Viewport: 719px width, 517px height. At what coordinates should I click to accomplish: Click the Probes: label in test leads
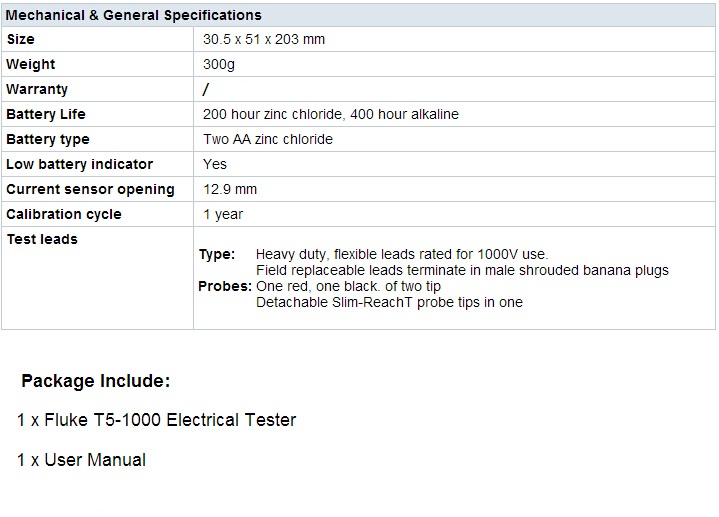(225, 286)
